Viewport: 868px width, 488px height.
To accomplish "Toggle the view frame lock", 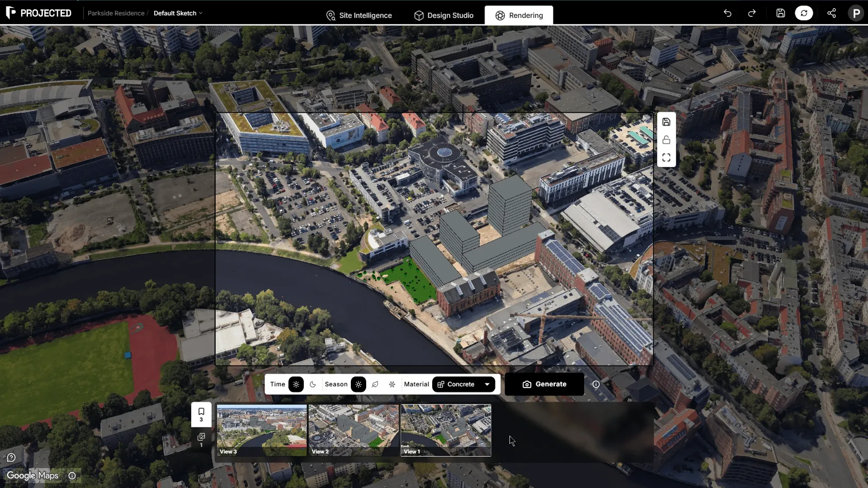I will pos(666,140).
